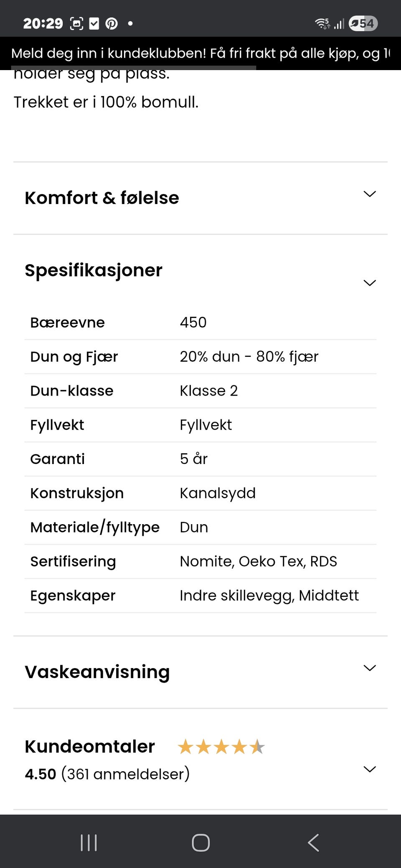This screenshot has width=401, height=868.
Task: Expand the Komfort & følelse chevron
Action: tap(370, 194)
